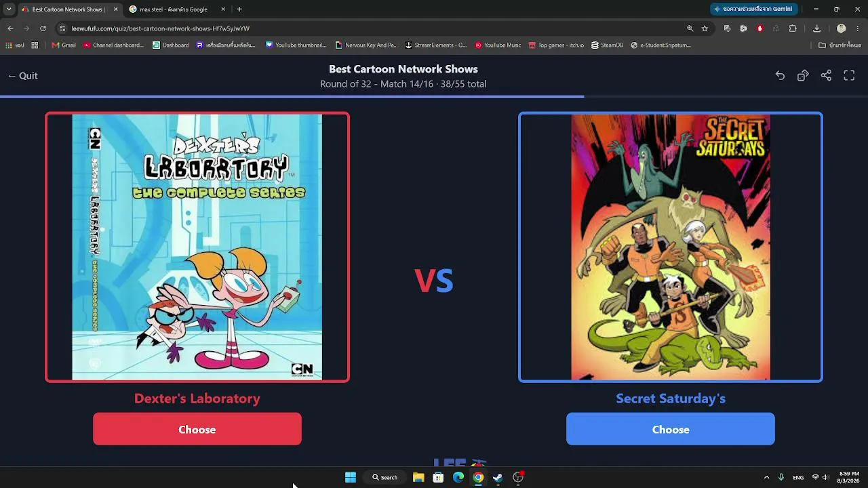Open the SteamDB bookmark
Screen dimensions: 868x488
click(606, 45)
